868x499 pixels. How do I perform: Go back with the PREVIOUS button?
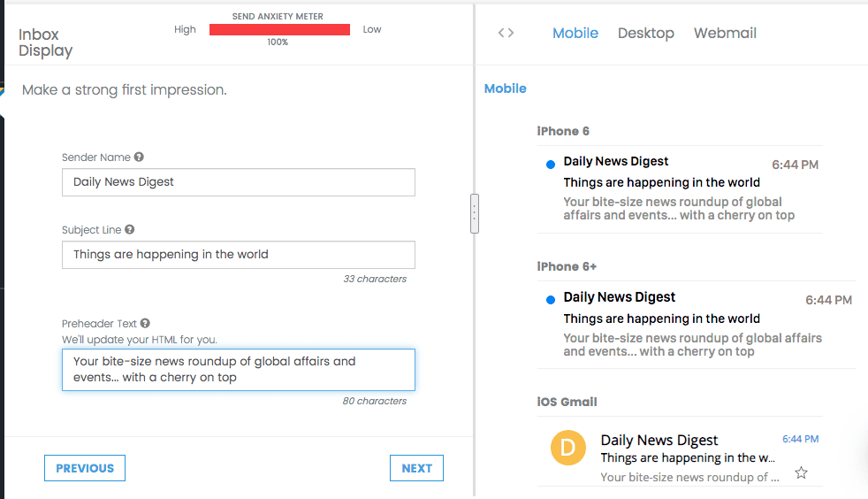(x=85, y=468)
